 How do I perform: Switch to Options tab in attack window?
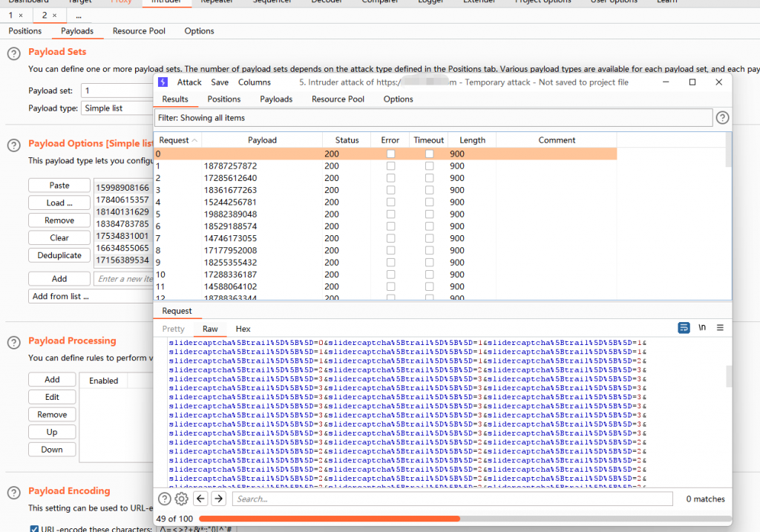[x=399, y=99]
